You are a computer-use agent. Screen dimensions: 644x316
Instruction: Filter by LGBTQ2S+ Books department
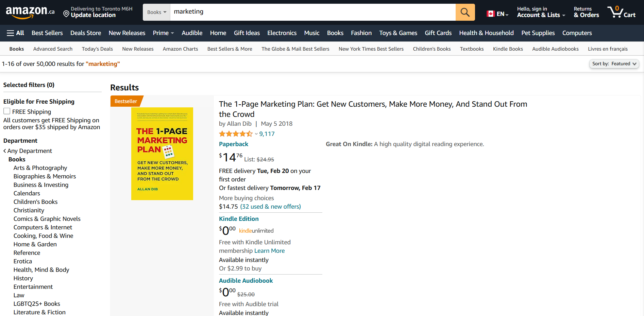pyautogui.click(x=37, y=304)
